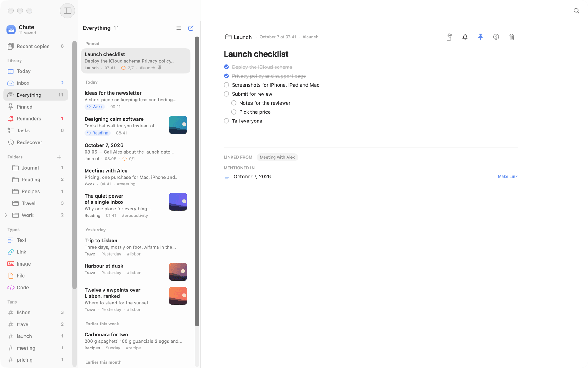Open the Ideas for the newsletter note
Image resolution: width=588 pixels, height=368 pixels.
[x=136, y=100]
